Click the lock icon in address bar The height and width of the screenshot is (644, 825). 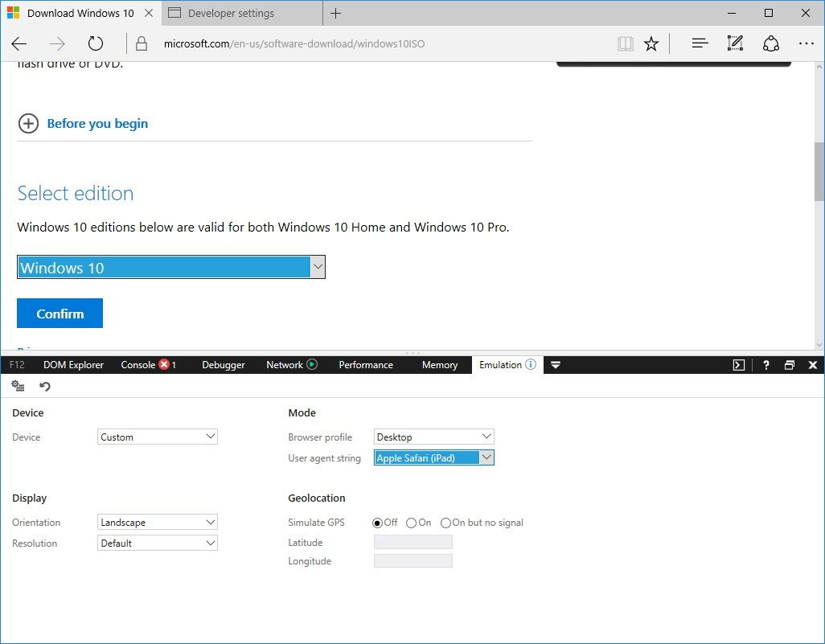pyautogui.click(x=141, y=43)
